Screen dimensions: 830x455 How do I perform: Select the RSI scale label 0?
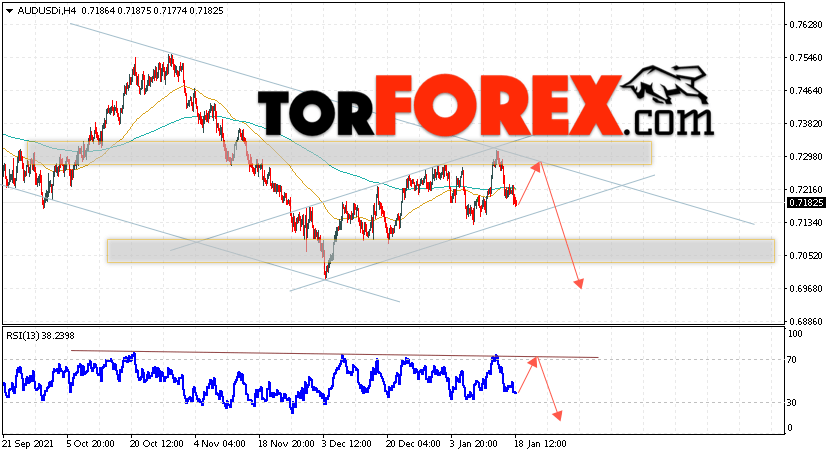[790, 427]
